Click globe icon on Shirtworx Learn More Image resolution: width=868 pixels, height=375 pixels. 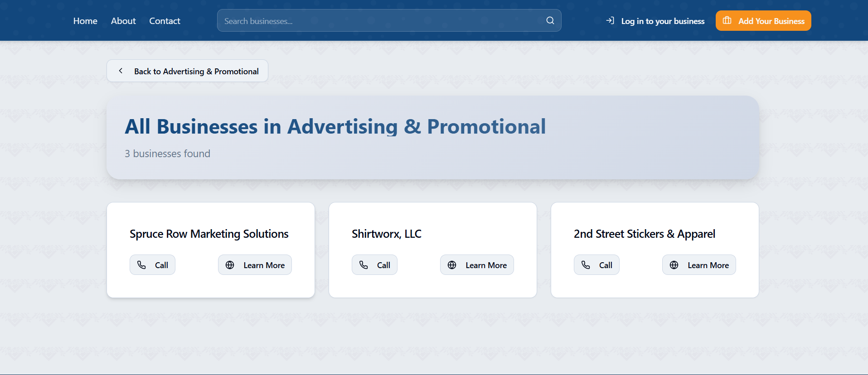tap(452, 265)
